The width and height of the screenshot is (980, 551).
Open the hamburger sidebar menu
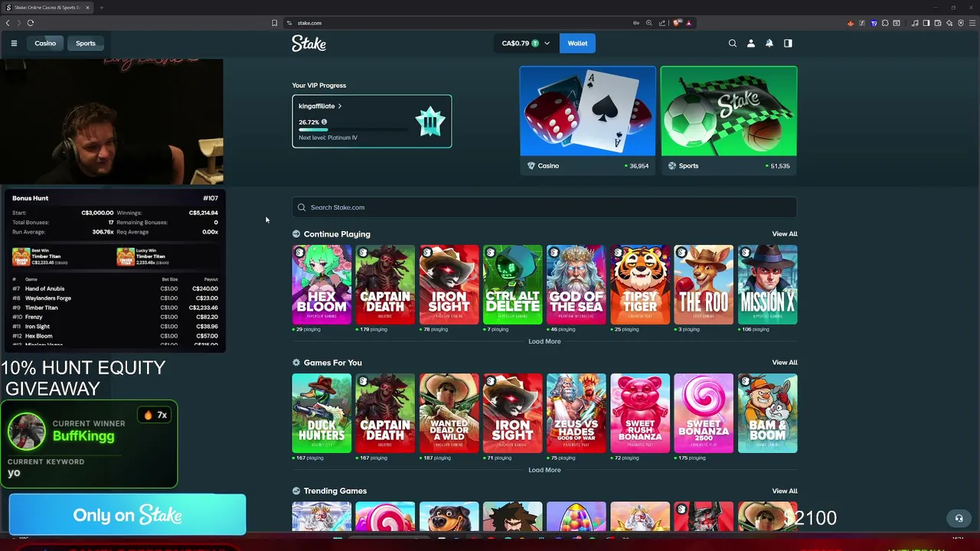tap(14, 44)
